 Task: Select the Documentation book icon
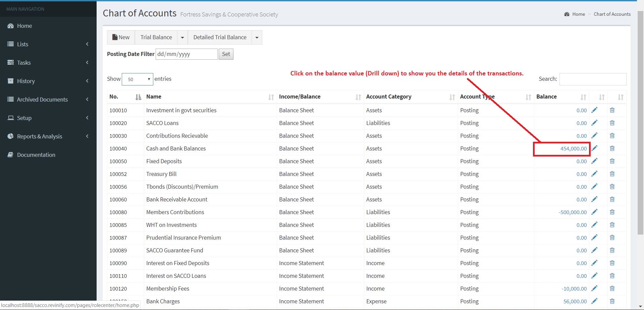coord(10,154)
